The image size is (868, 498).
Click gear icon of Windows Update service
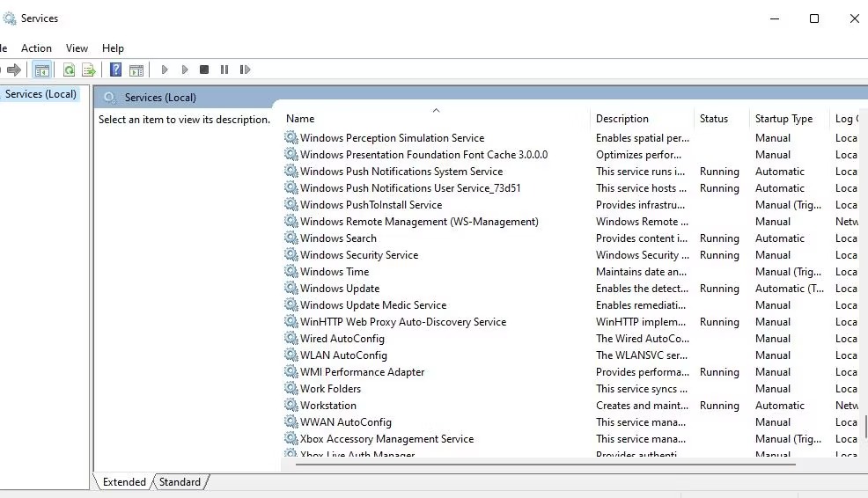click(291, 289)
